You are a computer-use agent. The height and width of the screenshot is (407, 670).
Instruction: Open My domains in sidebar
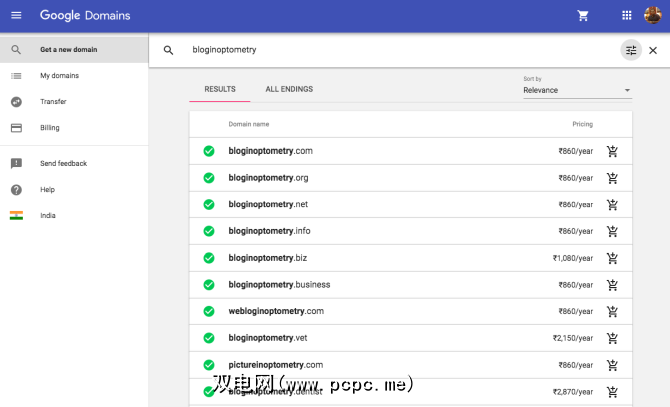pyautogui.click(x=74, y=76)
